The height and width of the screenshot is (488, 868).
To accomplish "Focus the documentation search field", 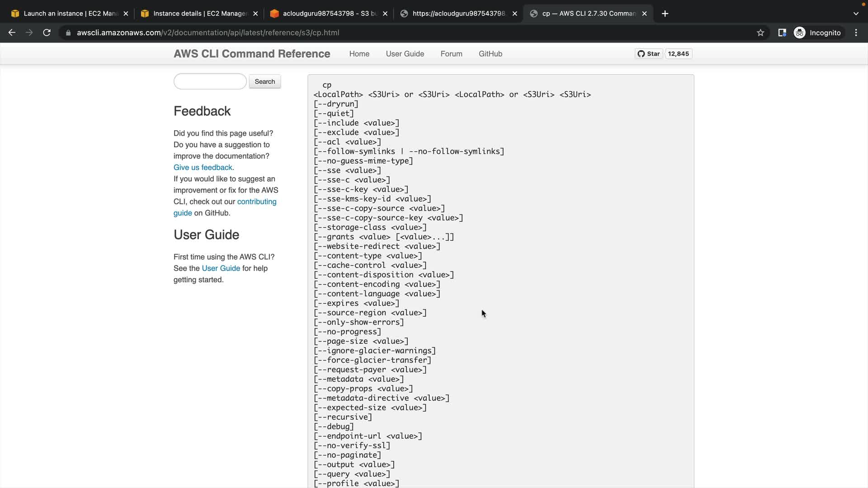I will coord(210,81).
